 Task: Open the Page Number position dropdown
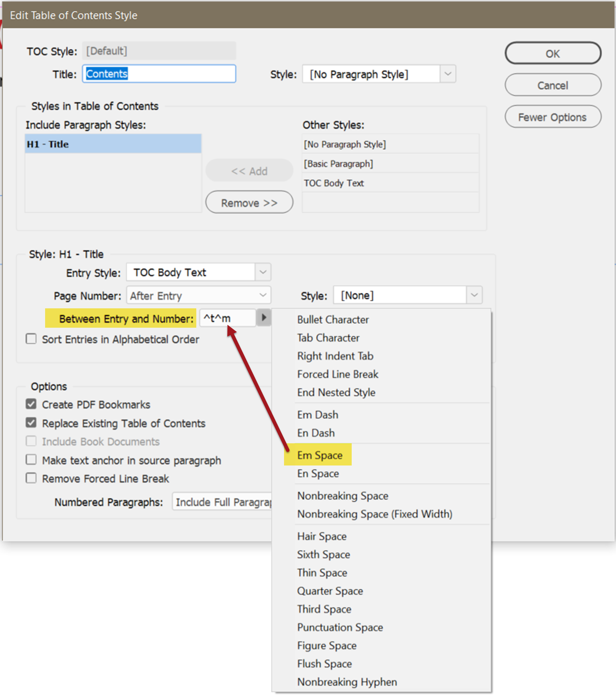tap(263, 295)
